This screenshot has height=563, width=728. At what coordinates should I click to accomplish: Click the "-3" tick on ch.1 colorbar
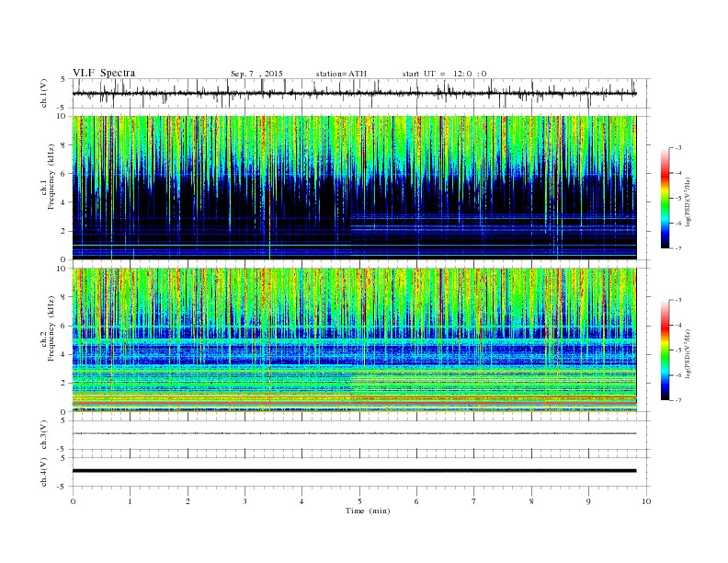677,148
